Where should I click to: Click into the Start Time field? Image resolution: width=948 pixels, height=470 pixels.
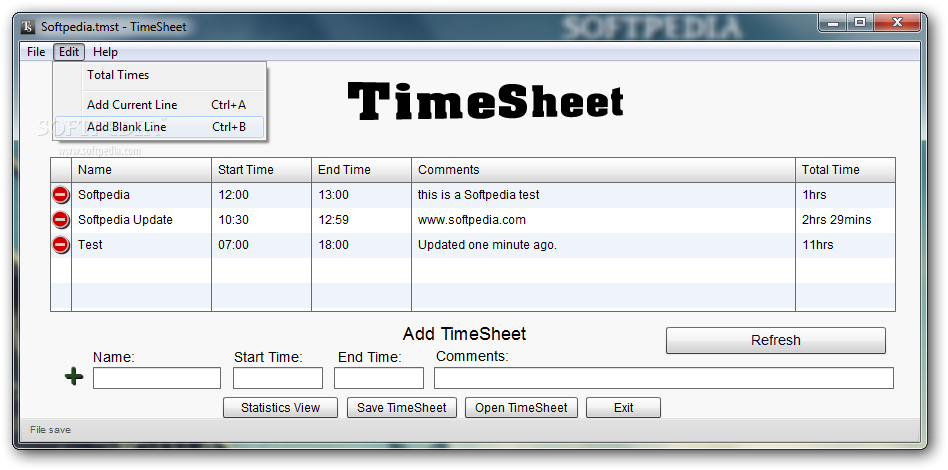(x=278, y=378)
